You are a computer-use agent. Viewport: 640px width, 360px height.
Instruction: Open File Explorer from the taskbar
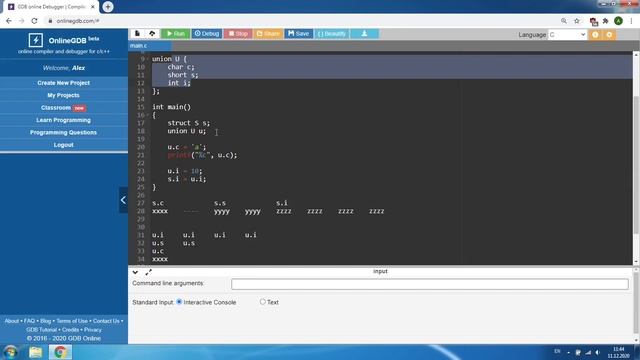click(36, 352)
